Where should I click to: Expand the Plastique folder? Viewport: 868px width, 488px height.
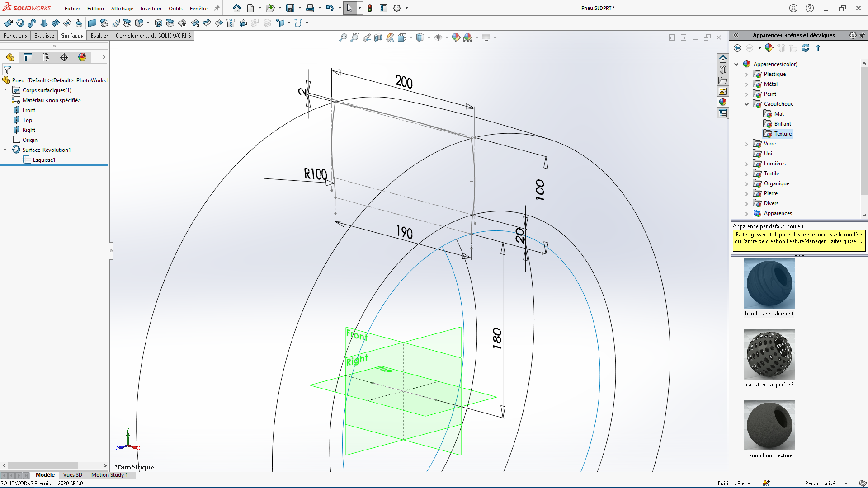pos(746,74)
